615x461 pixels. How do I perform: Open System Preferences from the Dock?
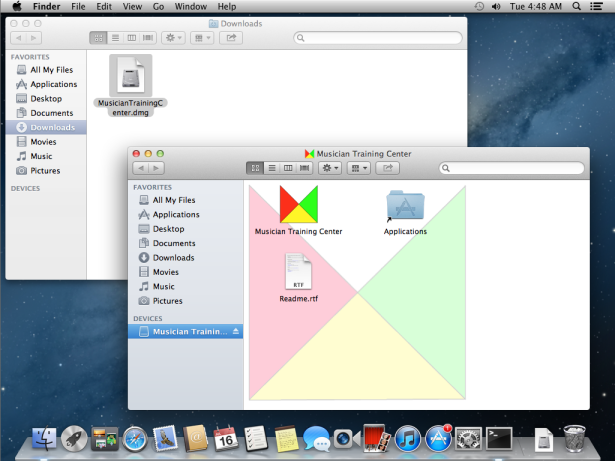point(468,439)
